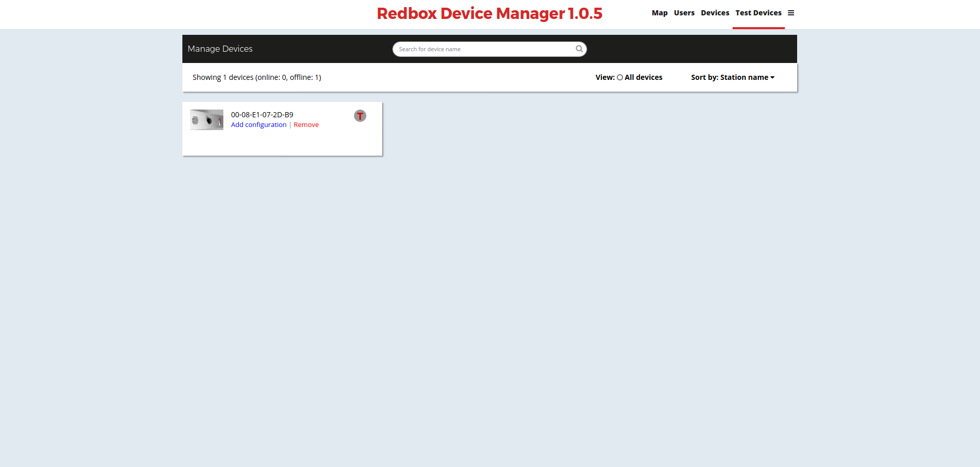Click the 'Showing 1 devices' status text
Screen dimensions: 980x467
coord(257,77)
